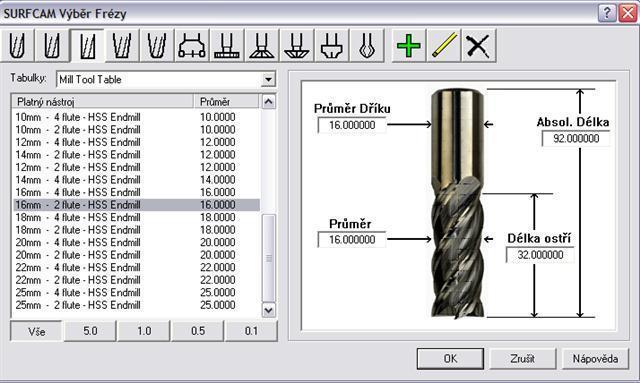Add new tool with green plus

(409, 45)
